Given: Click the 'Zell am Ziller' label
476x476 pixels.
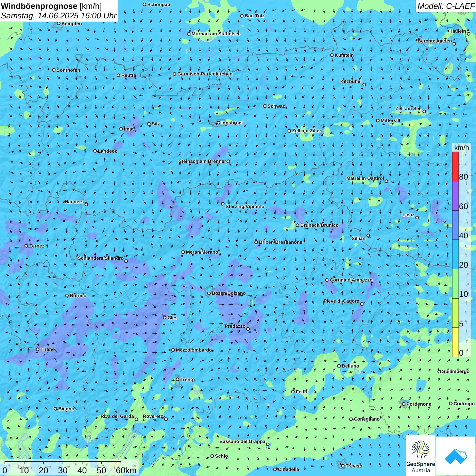Looking at the screenshot, I should (306, 131).
